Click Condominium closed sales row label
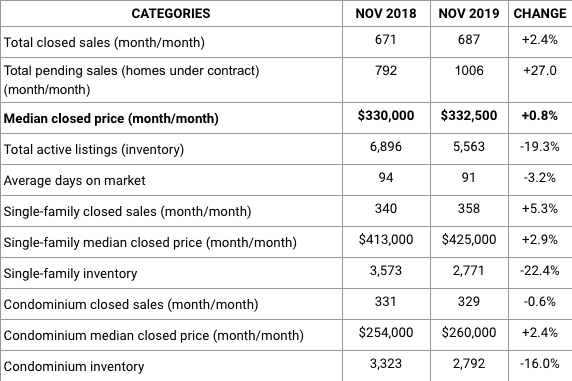Screen dimensions: 572x381 (131, 304)
